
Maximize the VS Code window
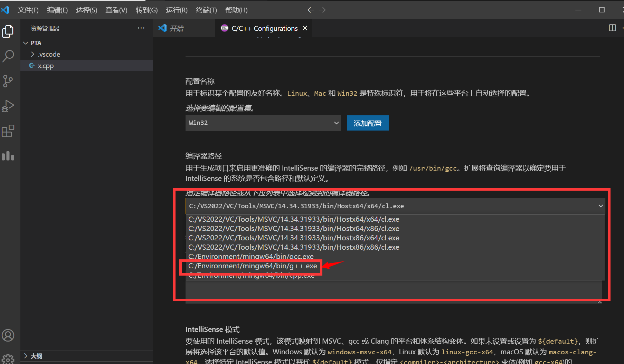click(602, 10)
